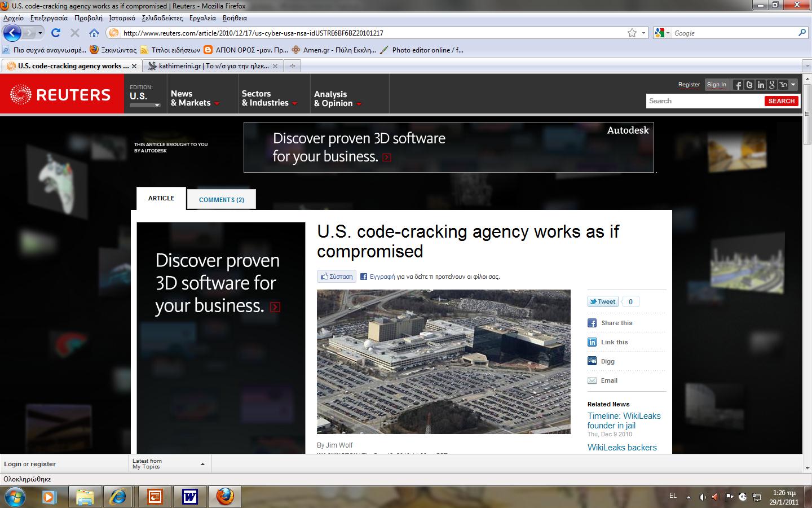Open the Εργαλεία menu
Image resolution: width=812 pixels, height=508 pixels.
[x=203, y=18]
